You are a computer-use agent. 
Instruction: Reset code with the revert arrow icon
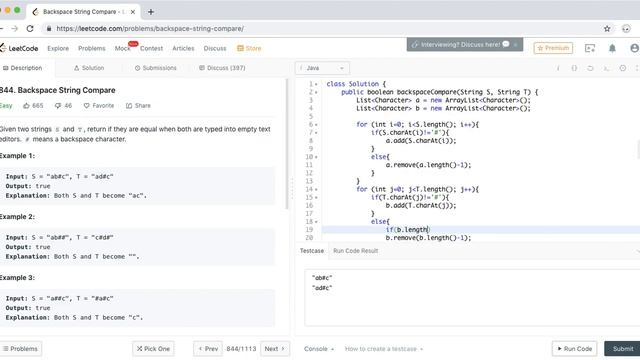click(590, 68)
